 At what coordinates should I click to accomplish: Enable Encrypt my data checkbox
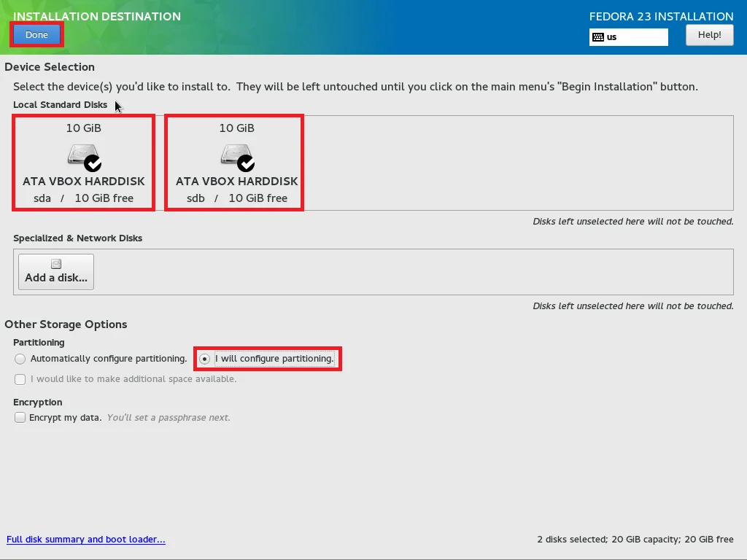(x=20, y=418)
